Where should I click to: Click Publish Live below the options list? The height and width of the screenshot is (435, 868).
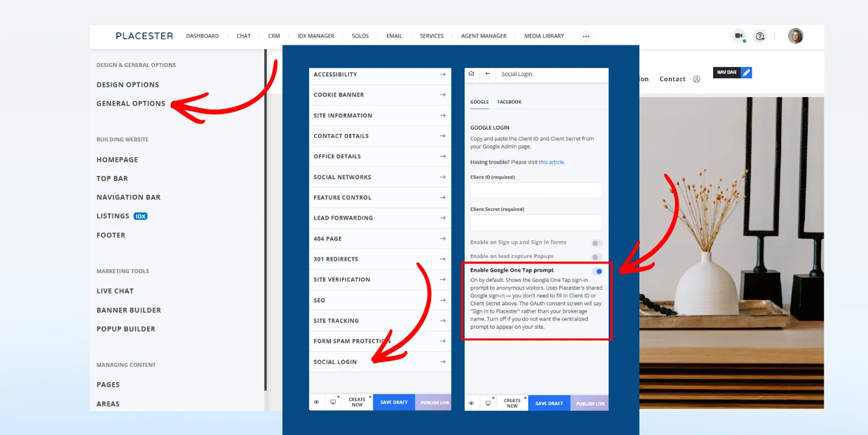coord(433,402)
